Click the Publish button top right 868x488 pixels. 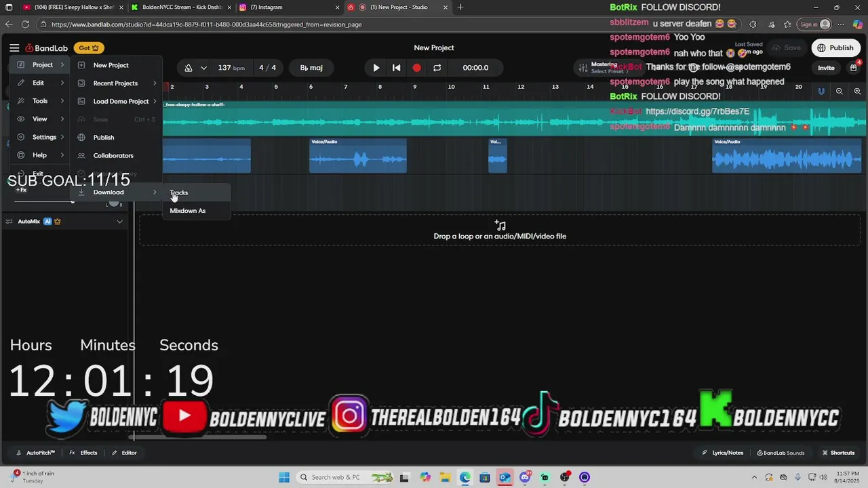(x=835, y=48)
